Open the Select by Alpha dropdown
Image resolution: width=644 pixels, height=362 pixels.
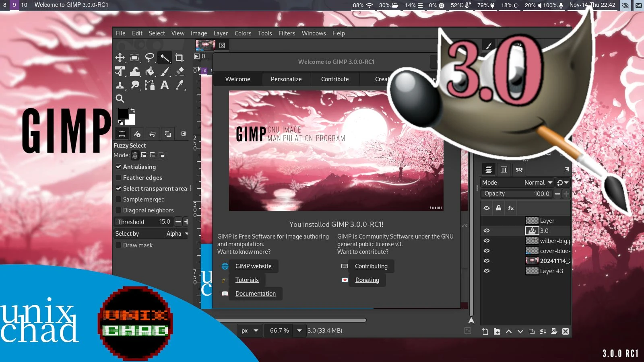tap(151, 234)
